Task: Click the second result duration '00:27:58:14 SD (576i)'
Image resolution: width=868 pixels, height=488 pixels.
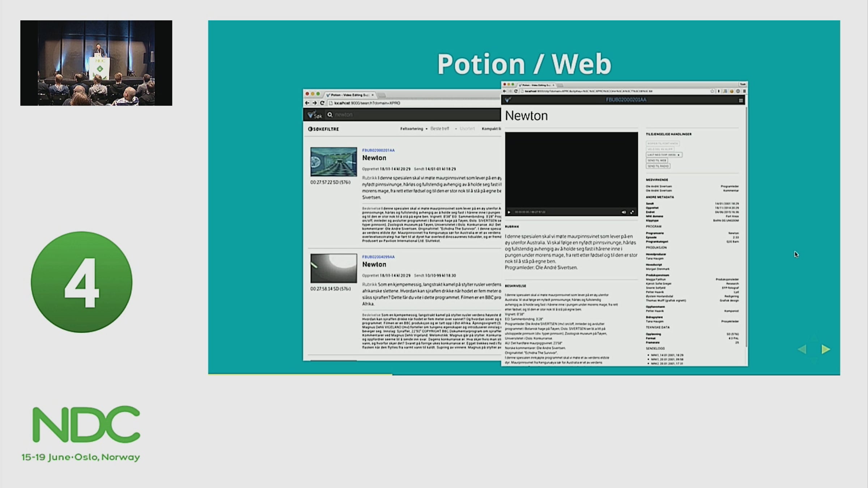Action: 330,289
